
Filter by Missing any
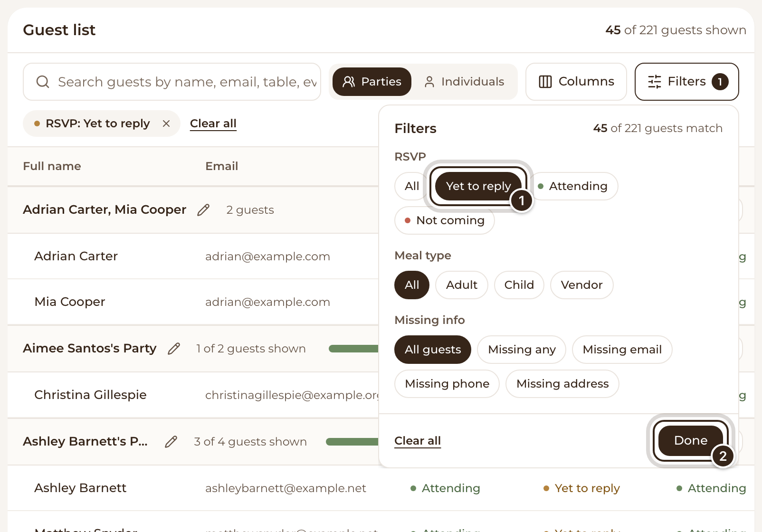522,350
